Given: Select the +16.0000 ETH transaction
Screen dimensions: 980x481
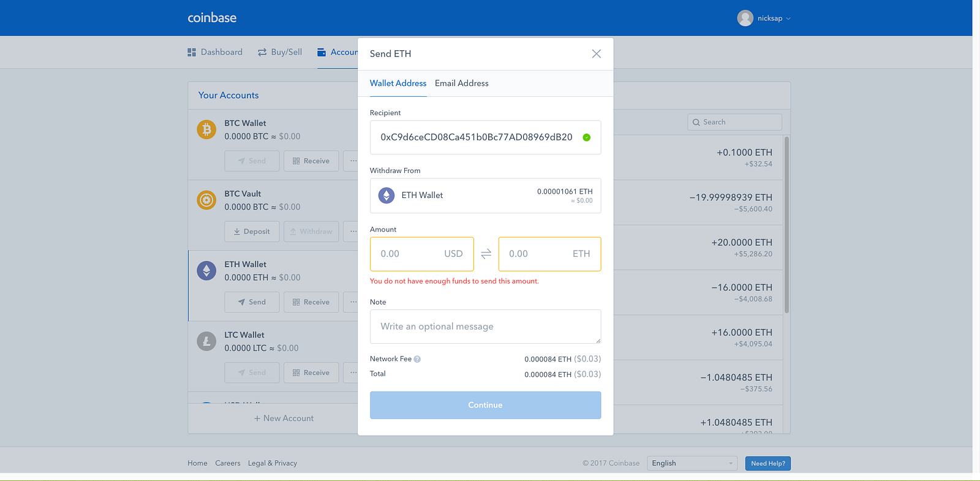Looking at the screenshot, I should (x=698, y=338).
